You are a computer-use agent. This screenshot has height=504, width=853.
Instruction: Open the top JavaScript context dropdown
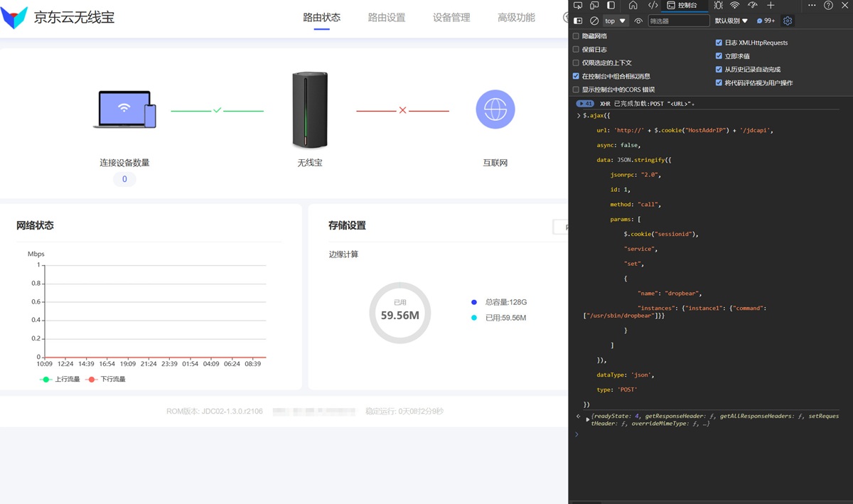(616, 21)
